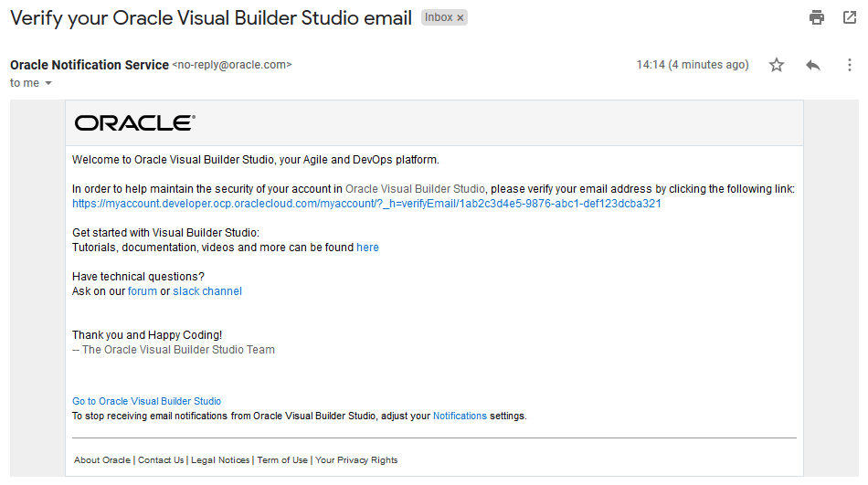Click the "Have technical questions?" line
Image resolution: width=868 pixels, height=485 pixels.
click(138, 277)
